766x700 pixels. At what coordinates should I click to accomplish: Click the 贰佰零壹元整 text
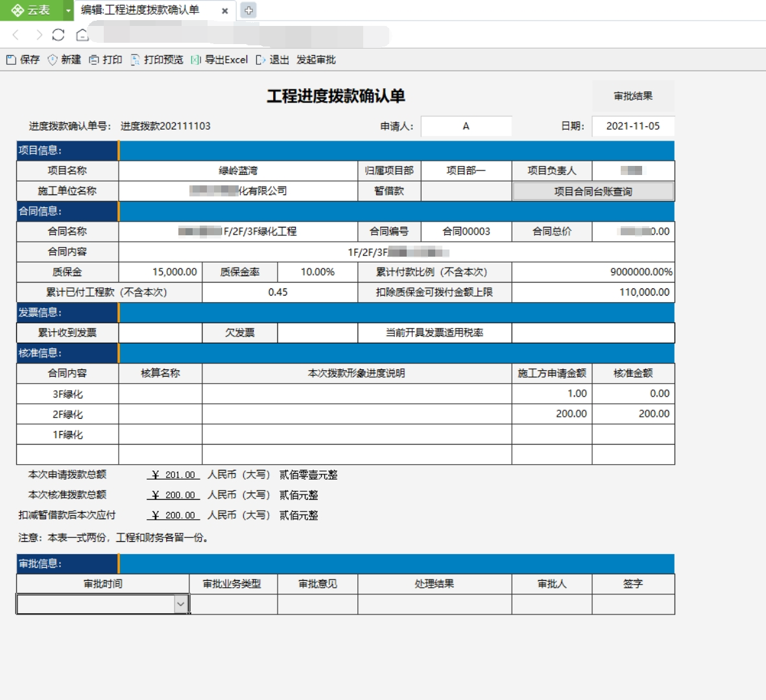point(308,474)
